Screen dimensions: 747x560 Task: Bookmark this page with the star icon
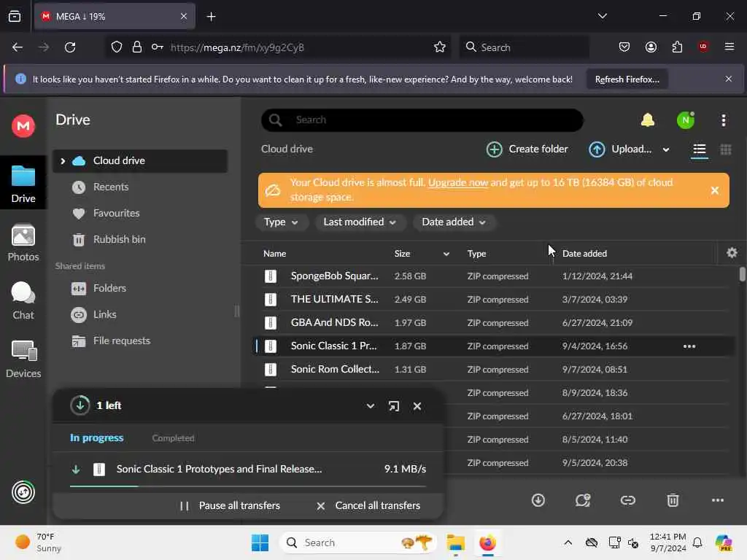point(439,47)
